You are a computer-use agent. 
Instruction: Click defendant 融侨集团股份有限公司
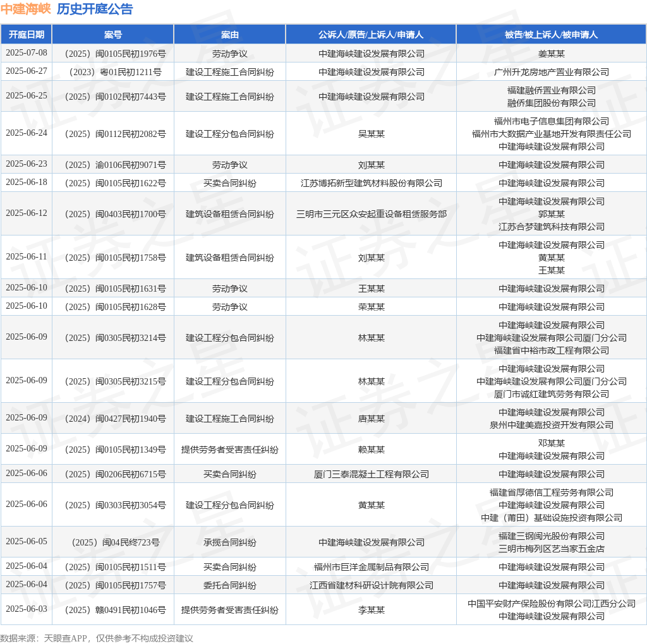click(551, 103)
